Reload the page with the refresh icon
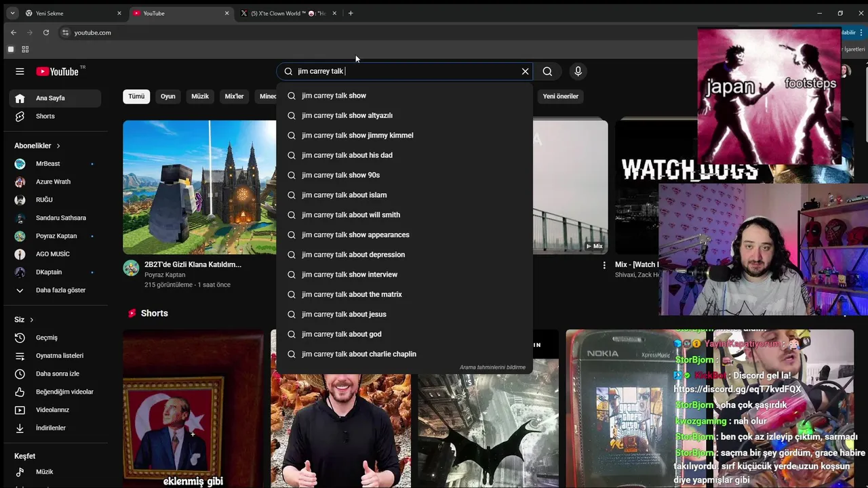 click(x=46, y=33)
